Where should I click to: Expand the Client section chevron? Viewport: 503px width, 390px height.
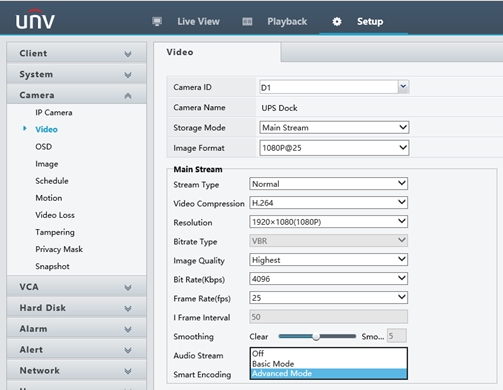coord(128,54)
